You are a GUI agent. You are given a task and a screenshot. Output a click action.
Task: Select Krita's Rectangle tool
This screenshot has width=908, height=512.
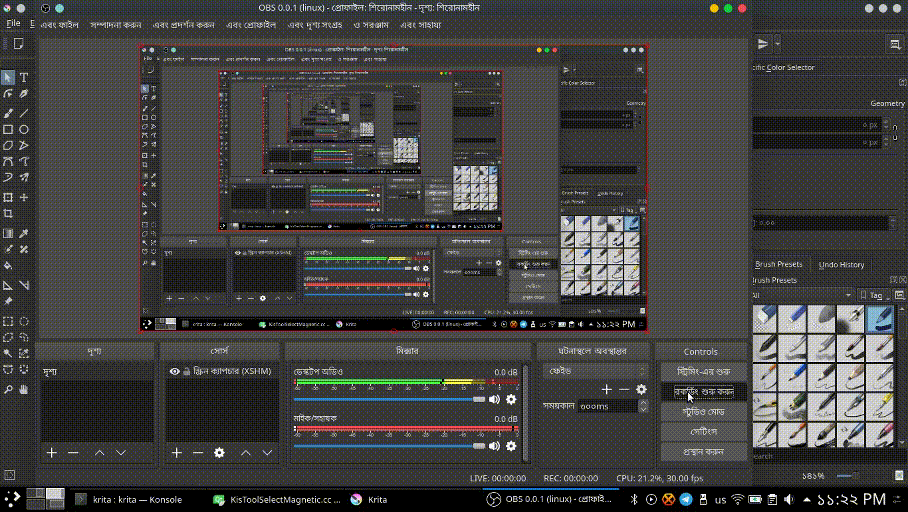click(8, 130)
